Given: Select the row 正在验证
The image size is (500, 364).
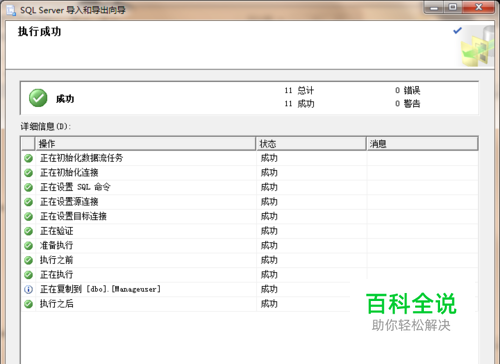Looking at the screenshot, I should 249,231.
